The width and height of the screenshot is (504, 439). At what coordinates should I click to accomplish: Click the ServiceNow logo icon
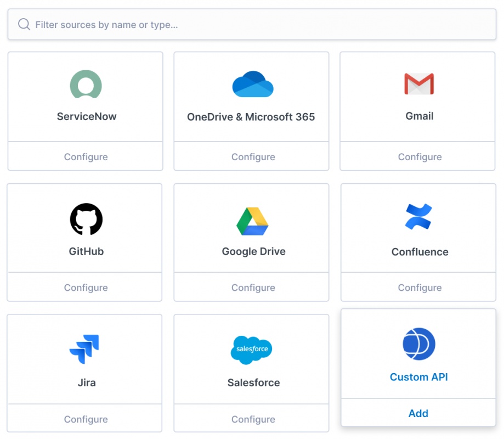pos(86,84)
